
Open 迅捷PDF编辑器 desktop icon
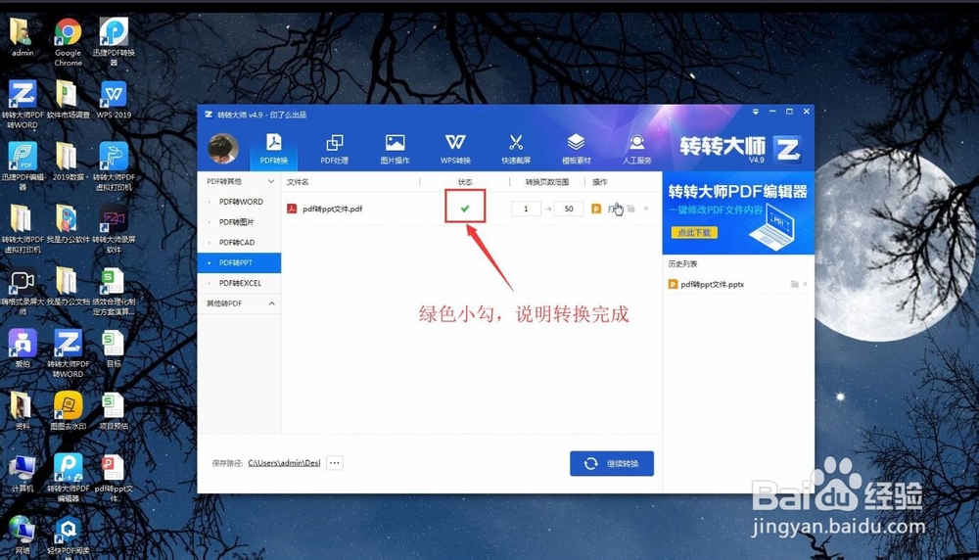coord(23,166)
